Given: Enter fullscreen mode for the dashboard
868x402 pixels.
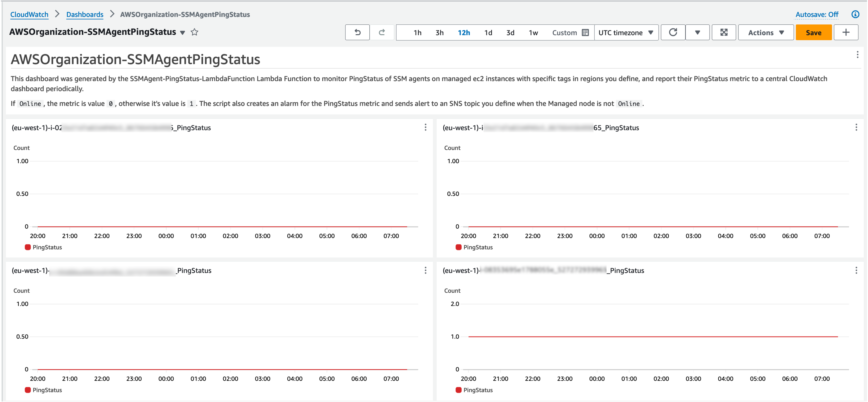Looking at the screenshot, I should click(x=723, y=32).
